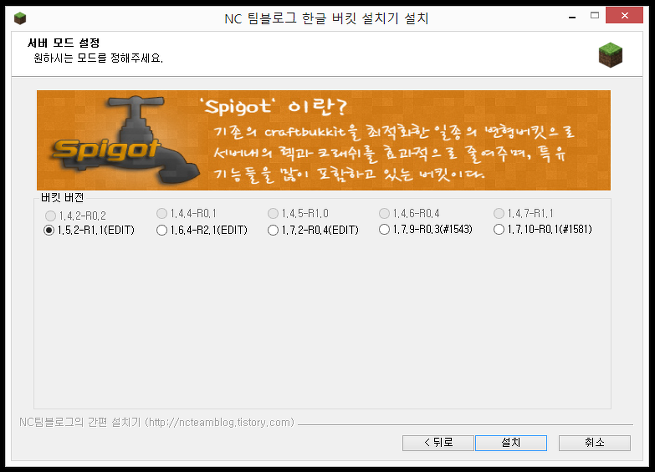655x472 pixels.
Task: Minimize the installer window
Action: (x=572, y=17)
